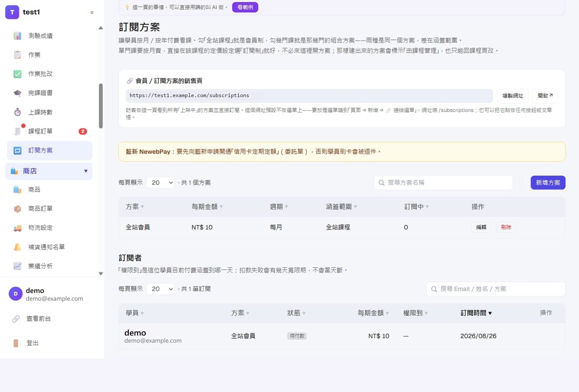Click the sidebar scroll down arrow

[101, 273]
